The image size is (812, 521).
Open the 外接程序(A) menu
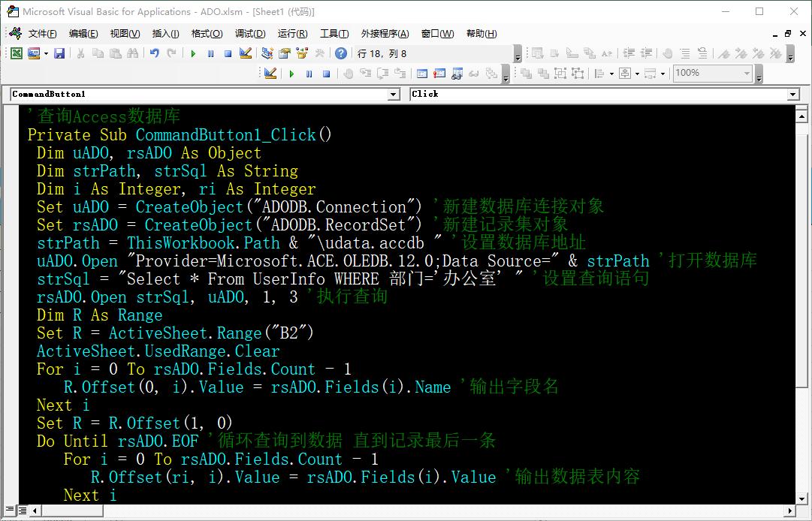pyautogui.click(x=385, y=34)
